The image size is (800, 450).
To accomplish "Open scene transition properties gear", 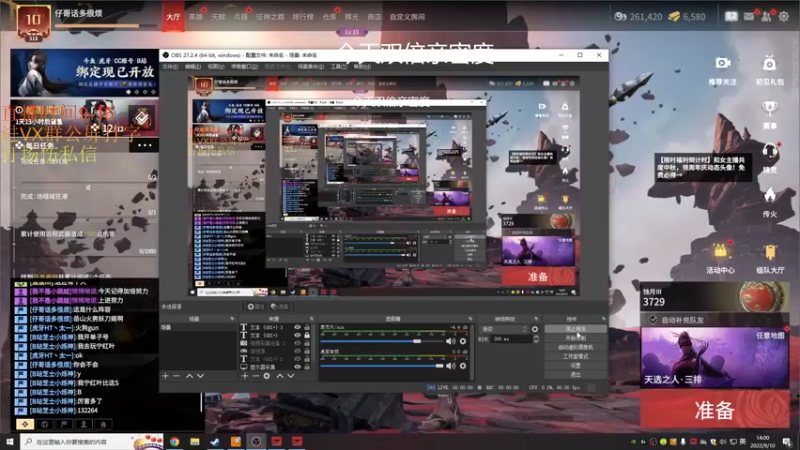I will [535, 329].
